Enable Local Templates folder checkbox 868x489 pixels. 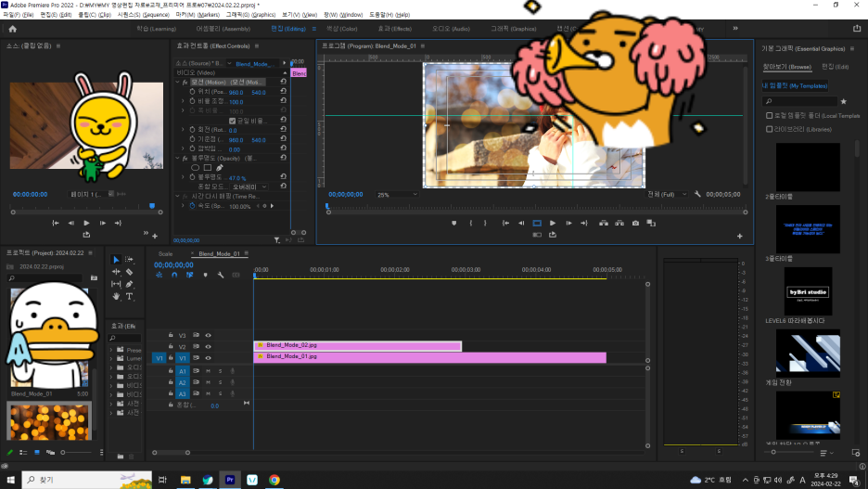769,116
